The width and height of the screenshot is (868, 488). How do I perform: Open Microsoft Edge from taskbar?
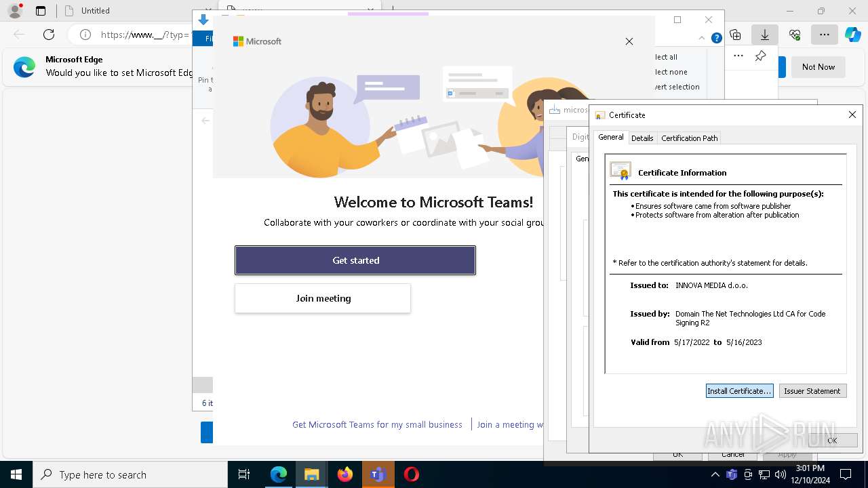point(279,474)
